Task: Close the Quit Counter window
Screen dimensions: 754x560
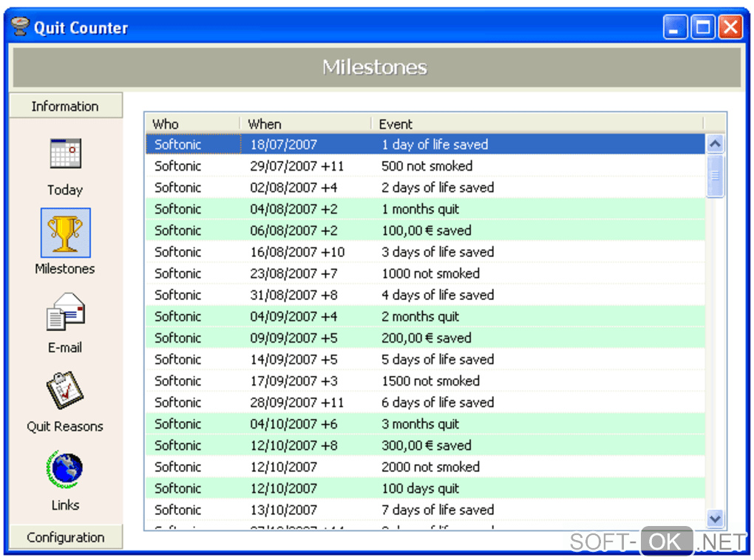Action: pos(730,27)
